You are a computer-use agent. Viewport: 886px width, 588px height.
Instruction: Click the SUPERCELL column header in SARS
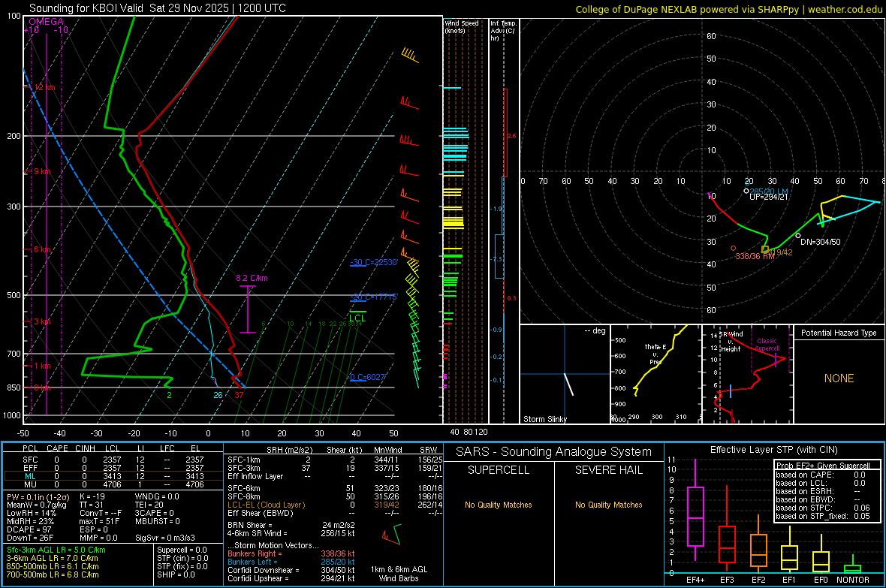pos(499,470)
